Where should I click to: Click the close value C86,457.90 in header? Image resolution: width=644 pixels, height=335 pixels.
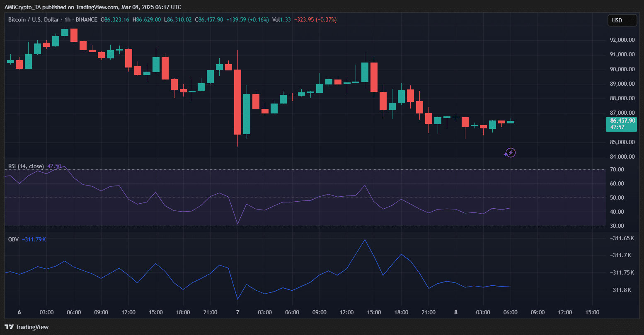click(x=209, y=19)
